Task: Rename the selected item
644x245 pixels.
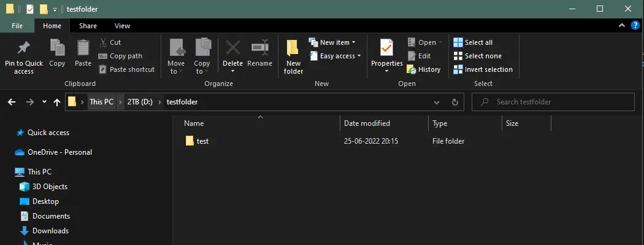Action: coord(259,53)
